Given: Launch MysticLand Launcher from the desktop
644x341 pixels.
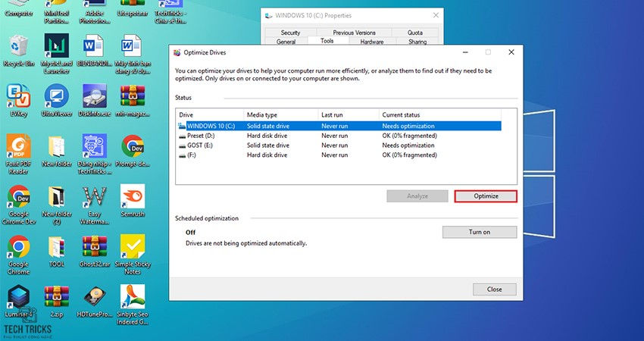Looking at the screenshot, I should [57, 54].
